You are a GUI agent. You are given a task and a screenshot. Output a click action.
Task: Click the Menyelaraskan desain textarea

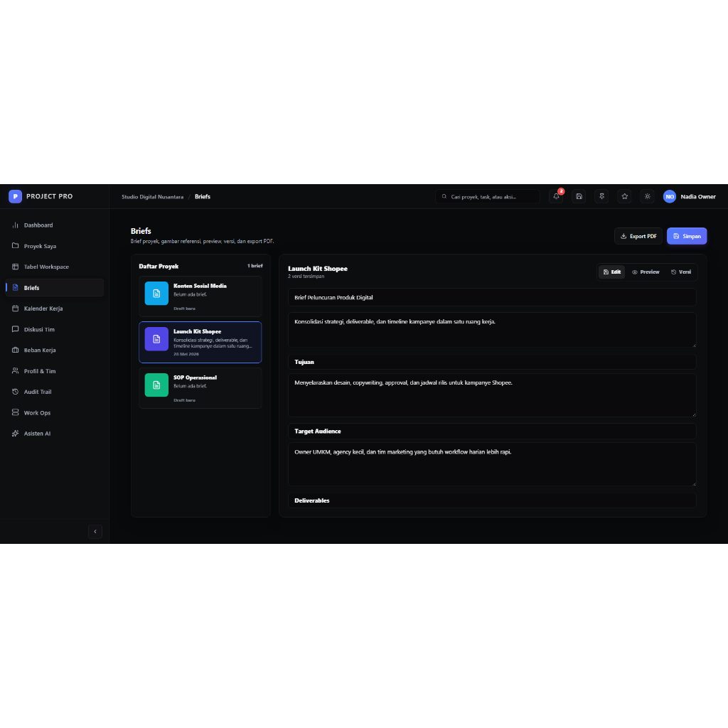point(492,395)
